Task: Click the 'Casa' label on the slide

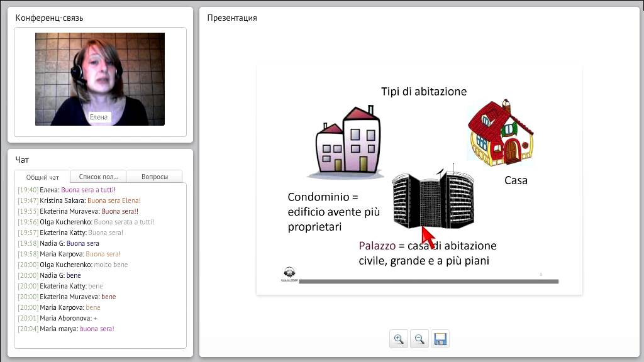Action: (x=516, y=180)
